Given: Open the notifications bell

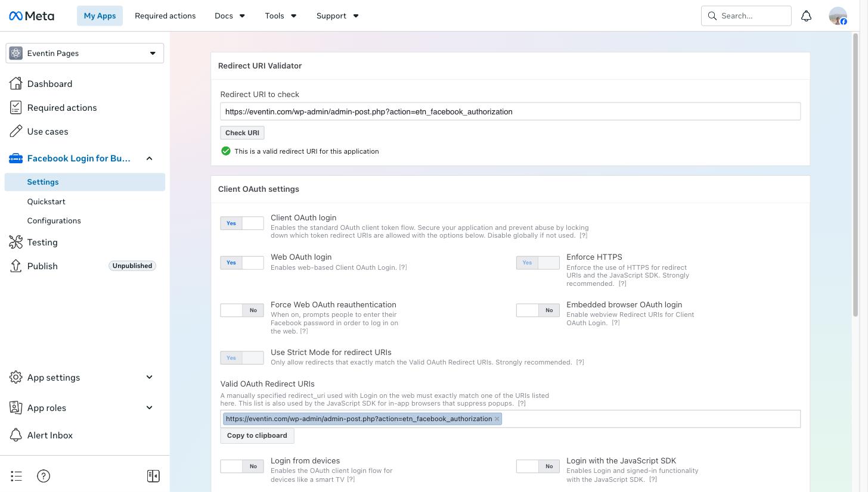Looking at the screenshot, I should coord(806,16).
